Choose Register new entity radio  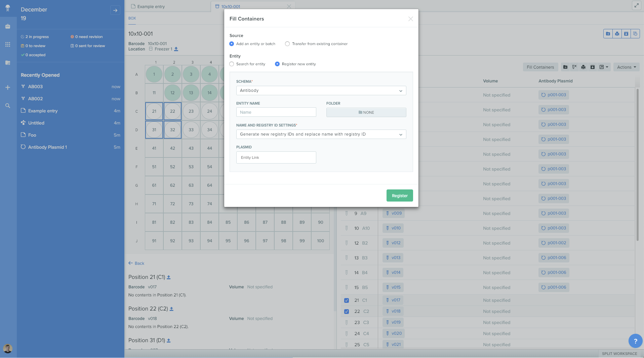point(277,64)
